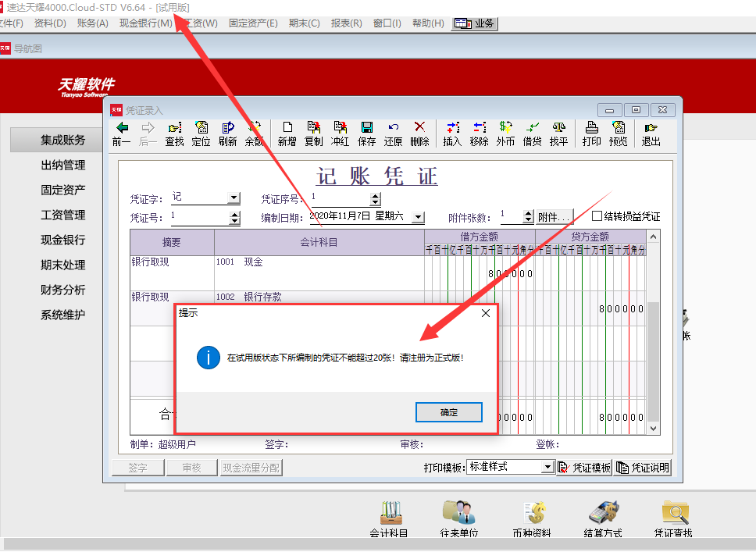Open the 账务(A) menu
Image resolution: width=756 pixels, height=552 pixels.
pos(93,23)
